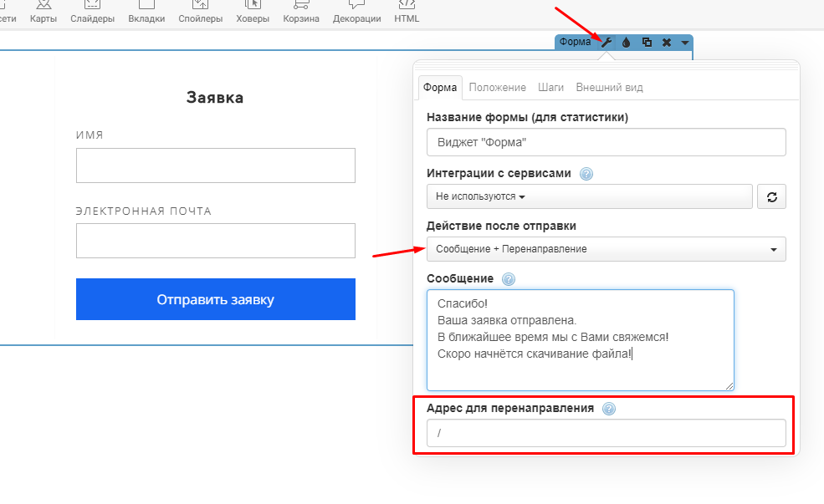Screen dimensions: 824x504
Task: Click the droplet style icon
Action: (x=627, y=43)
